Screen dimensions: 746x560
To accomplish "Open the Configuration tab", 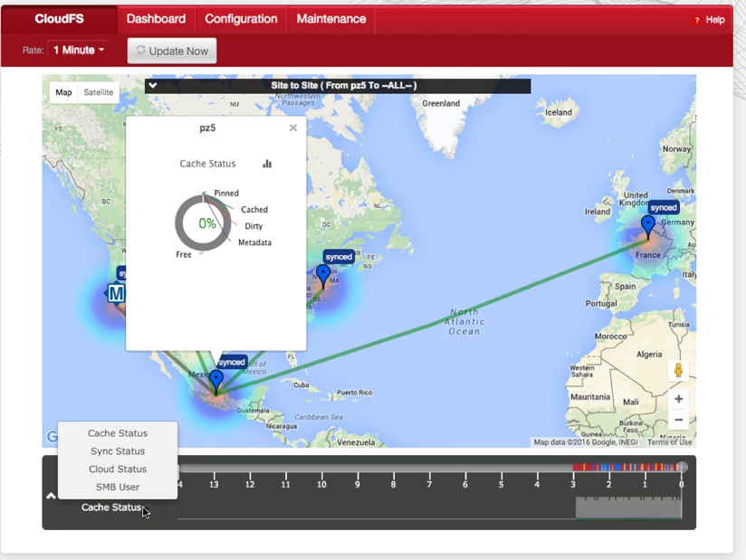I will tap(241, 19).
